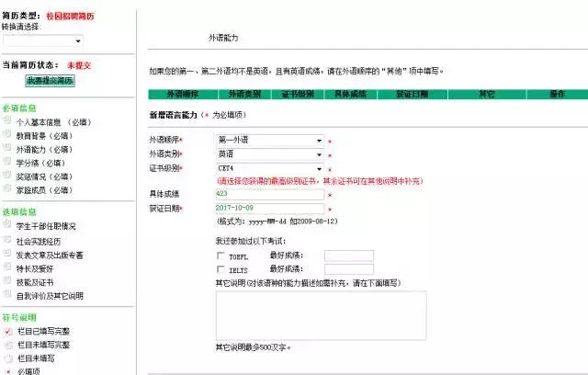Click status icon beside 外语能力
The image size is (588, 375).
(6, 147)
